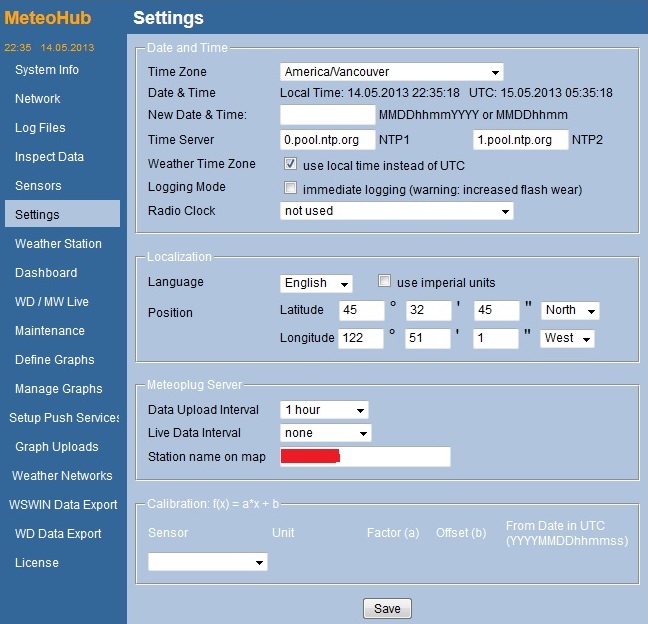Expand the calibration Sensor dropdown

pos(208,562)
